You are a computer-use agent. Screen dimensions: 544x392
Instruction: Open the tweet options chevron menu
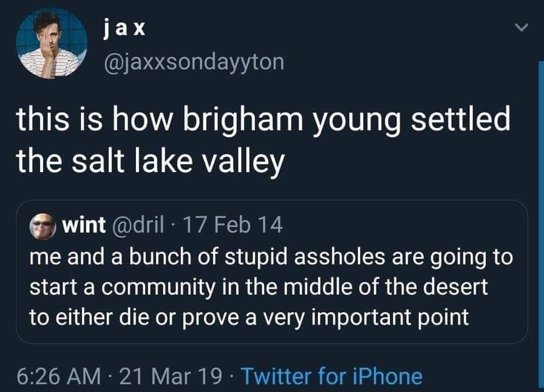click(x=522, y=27)
